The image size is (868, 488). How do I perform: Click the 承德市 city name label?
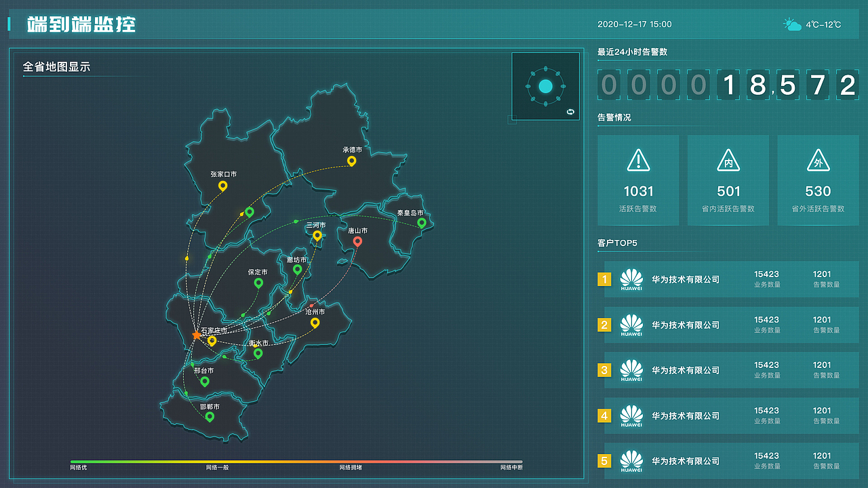point(352,150)
